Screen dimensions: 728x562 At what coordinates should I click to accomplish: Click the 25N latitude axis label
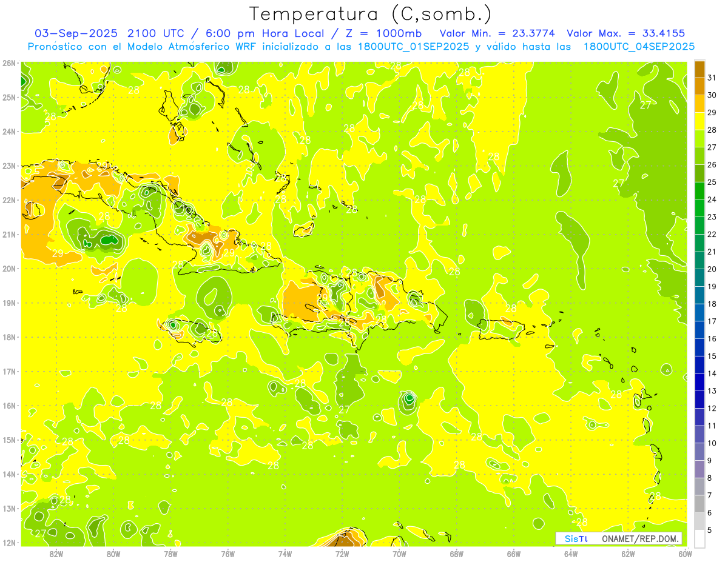pyautogui.click(x=8, y=98)
